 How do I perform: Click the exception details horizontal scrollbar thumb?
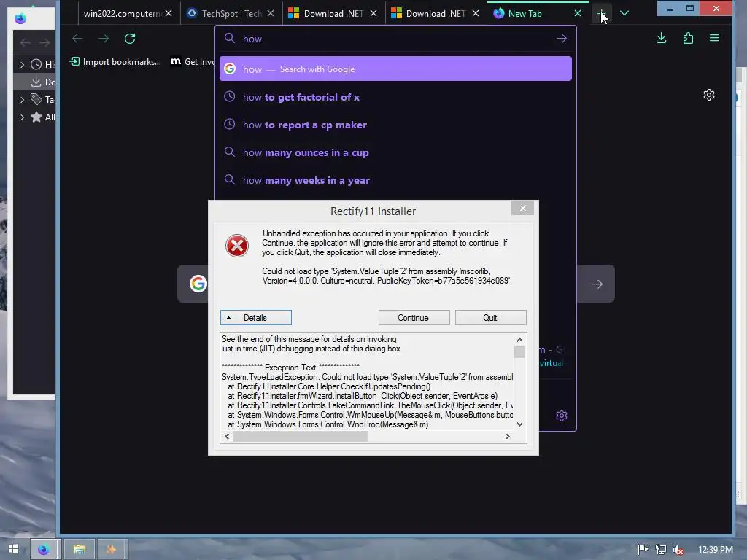pos(301,436)
